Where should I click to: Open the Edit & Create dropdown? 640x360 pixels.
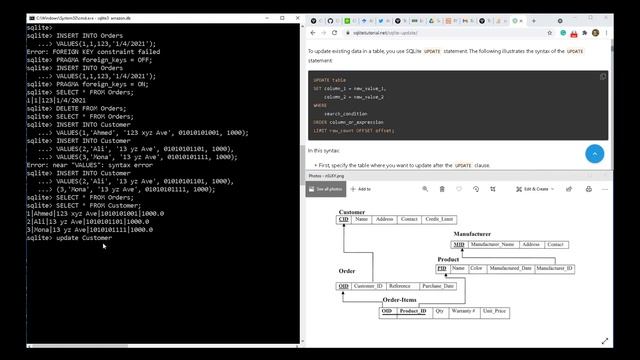tap(535, 189)
